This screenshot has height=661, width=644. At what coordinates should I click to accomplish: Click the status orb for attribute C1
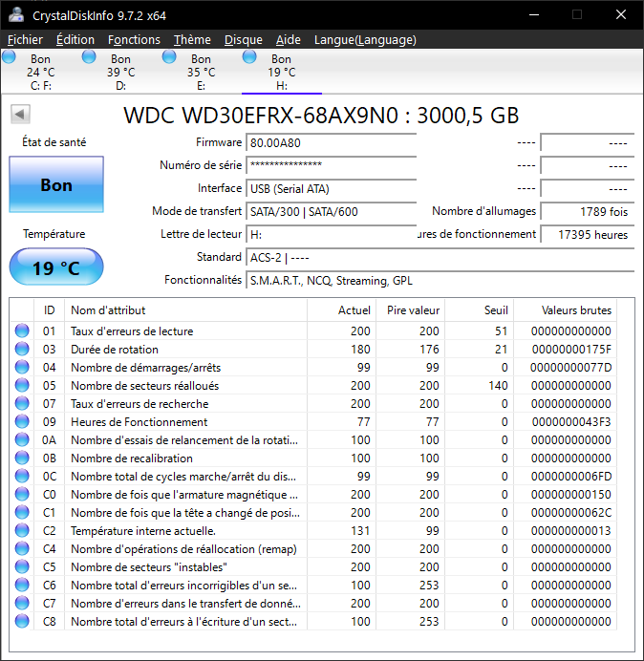(22, 512)
